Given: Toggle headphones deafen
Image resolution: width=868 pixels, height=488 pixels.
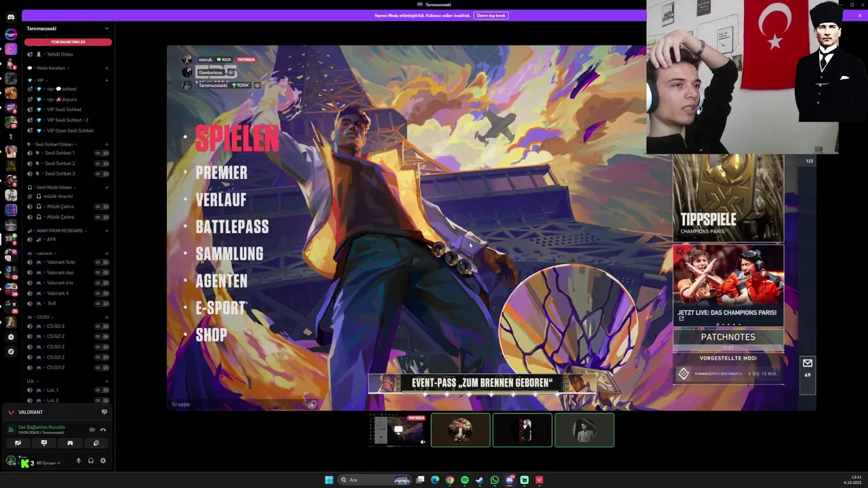Looking at the screenshot, I should (x=91, y=461).
